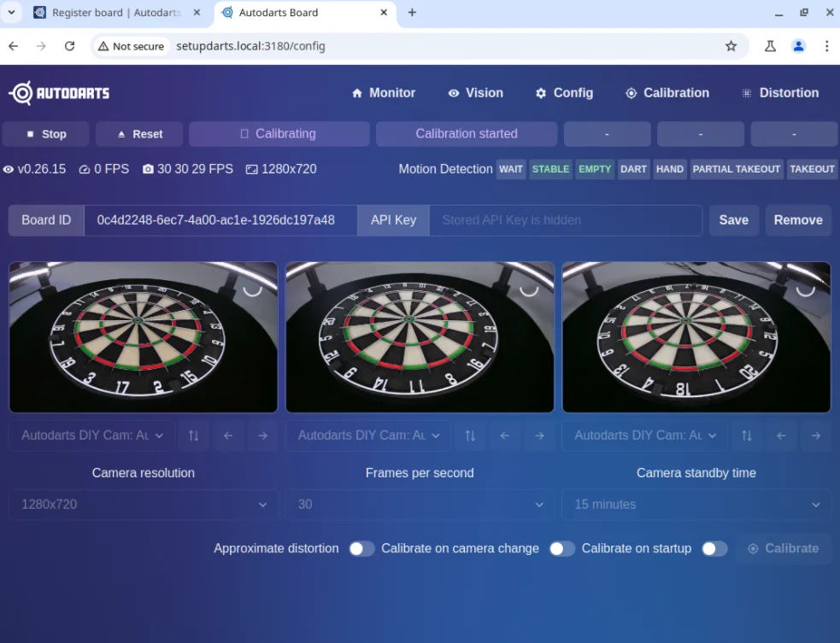Click the EMPTY motion detection badge
This screenshot has height=643, width=840.
tap(595, 169)
